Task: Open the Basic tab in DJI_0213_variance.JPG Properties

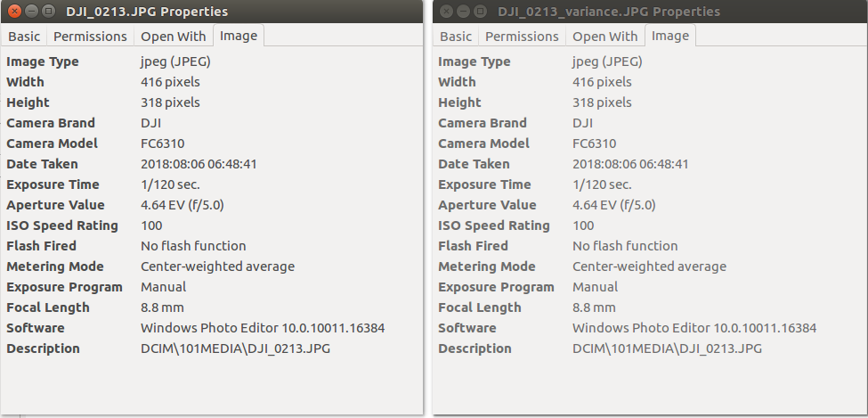Action: (456, 37)
